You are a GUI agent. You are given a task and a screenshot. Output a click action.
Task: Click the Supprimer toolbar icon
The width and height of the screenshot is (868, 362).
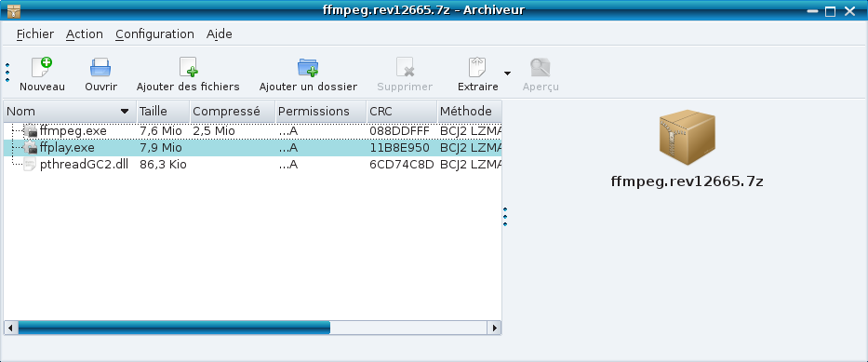405,68
